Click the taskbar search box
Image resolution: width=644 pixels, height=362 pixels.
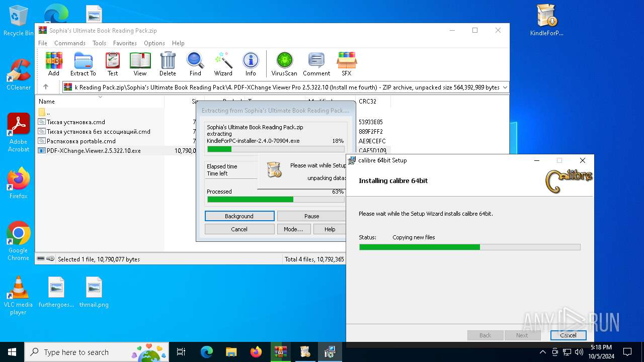97,352
